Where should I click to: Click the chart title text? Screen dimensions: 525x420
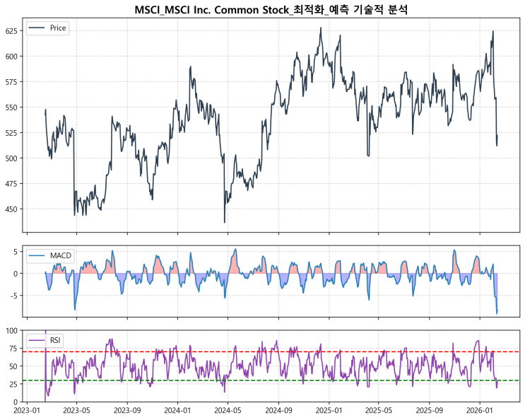[x=271, y=9]
